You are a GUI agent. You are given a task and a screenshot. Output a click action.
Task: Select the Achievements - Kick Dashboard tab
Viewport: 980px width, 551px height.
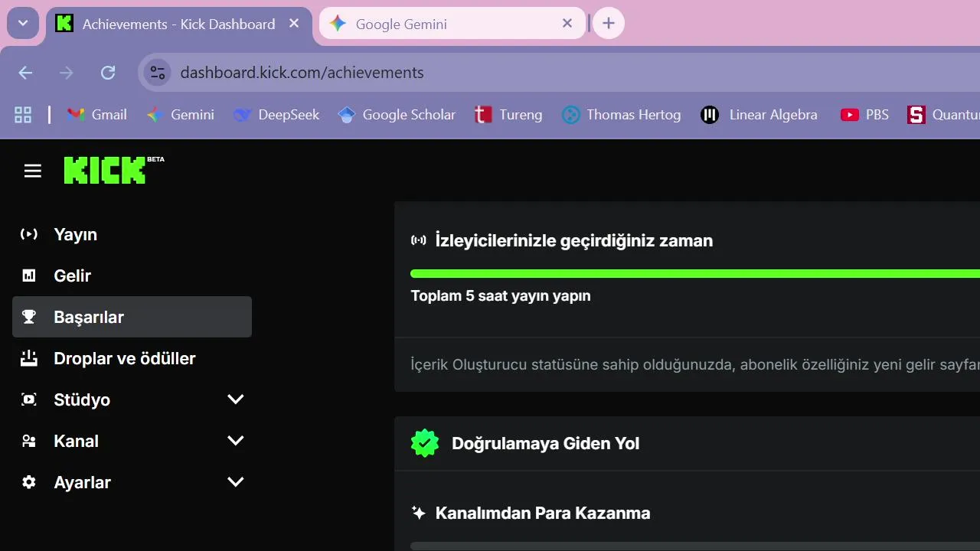pyautogui.click(x=179, y=24)
